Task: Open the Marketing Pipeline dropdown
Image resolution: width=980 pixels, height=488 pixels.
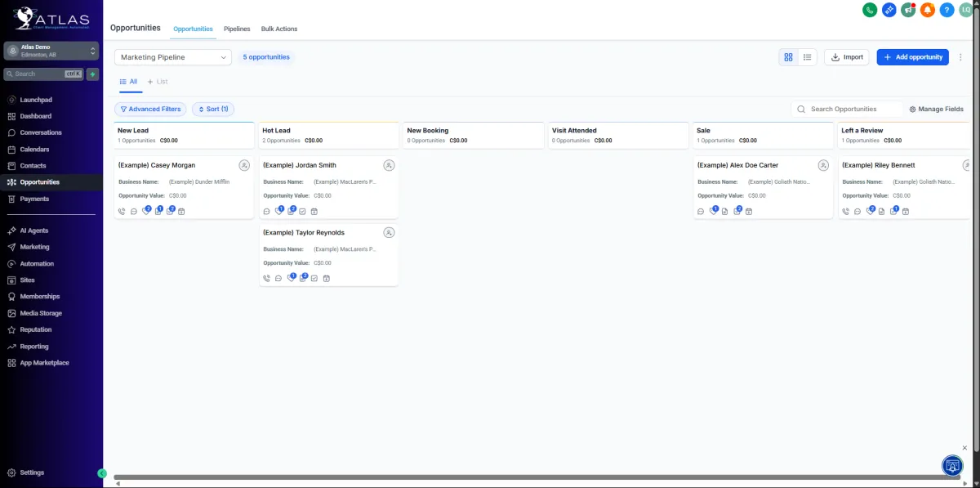Action: click(173, 57)
